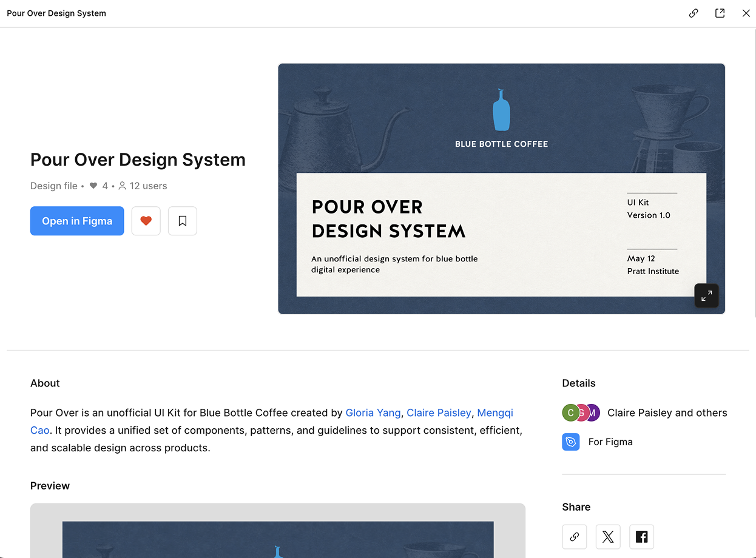Click the Pour Over Design System heading
756x558 pixels.
coord(138,160)
